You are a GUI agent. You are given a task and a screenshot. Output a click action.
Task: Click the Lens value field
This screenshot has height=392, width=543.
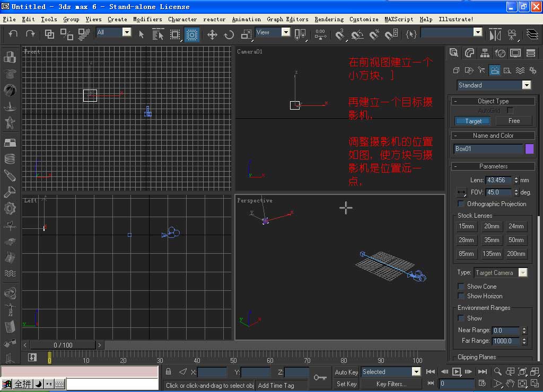click(498, 180)
